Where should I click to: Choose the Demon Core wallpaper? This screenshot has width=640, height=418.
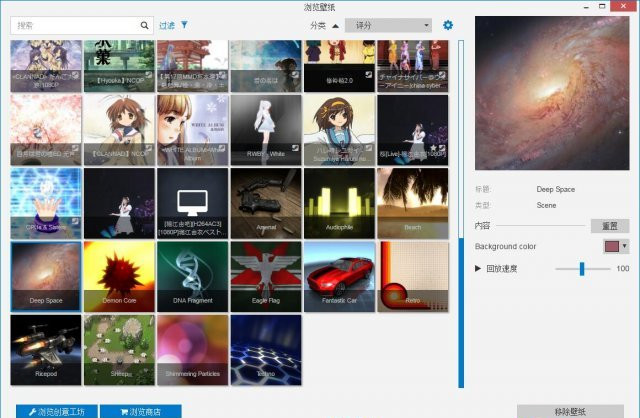point(120,276)
